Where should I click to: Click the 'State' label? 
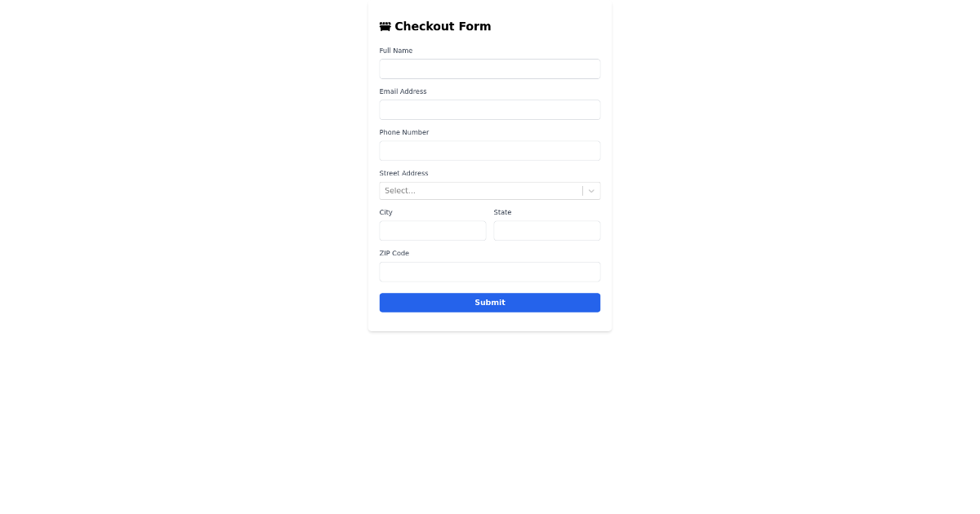(x=502, y=212)
